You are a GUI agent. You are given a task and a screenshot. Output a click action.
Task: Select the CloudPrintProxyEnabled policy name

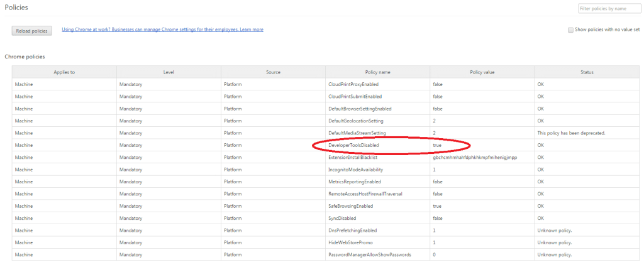pos(353,84)
